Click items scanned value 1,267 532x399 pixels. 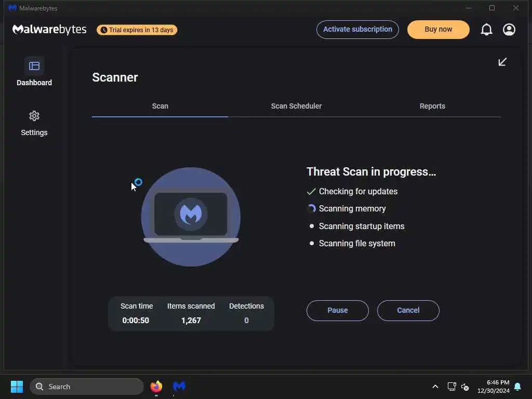(191, 320)
